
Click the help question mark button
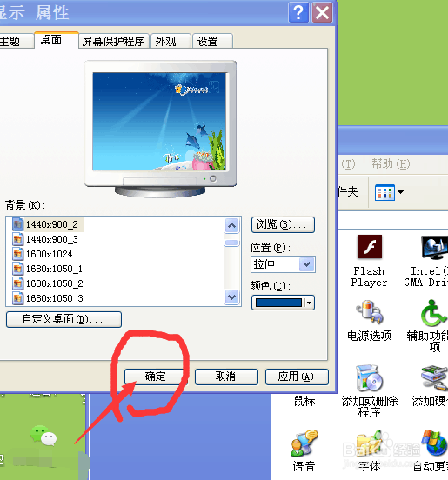(x=298, y=13)
